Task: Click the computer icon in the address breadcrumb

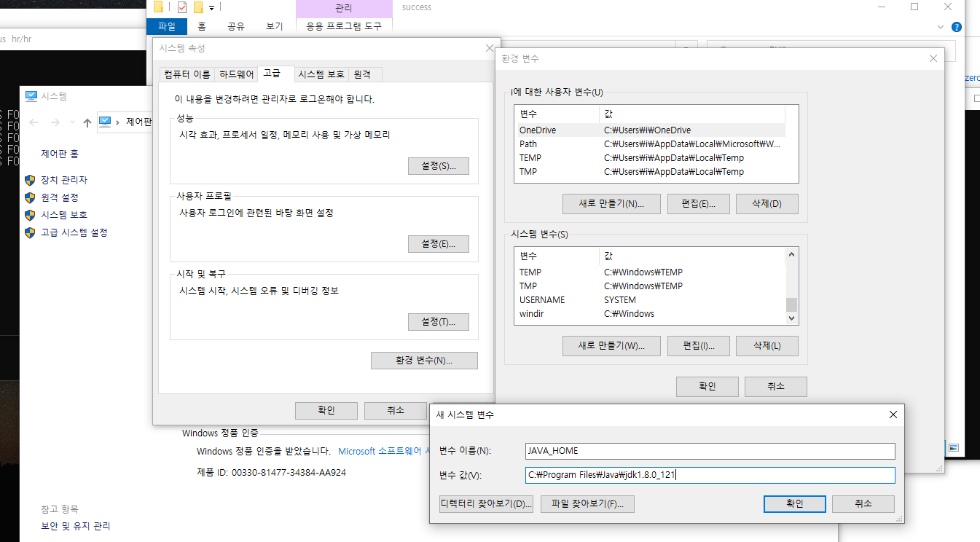Action: (105, 122)
